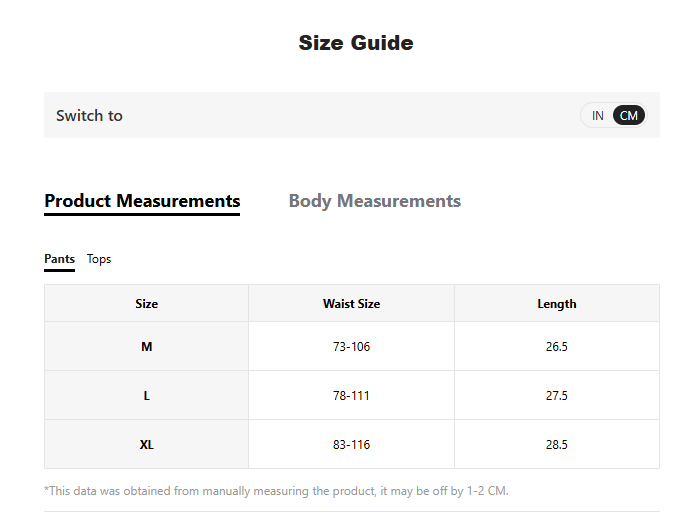Switch units to IN
The height and width of the screenshot is (513, 691).
(x=598, y=116)
